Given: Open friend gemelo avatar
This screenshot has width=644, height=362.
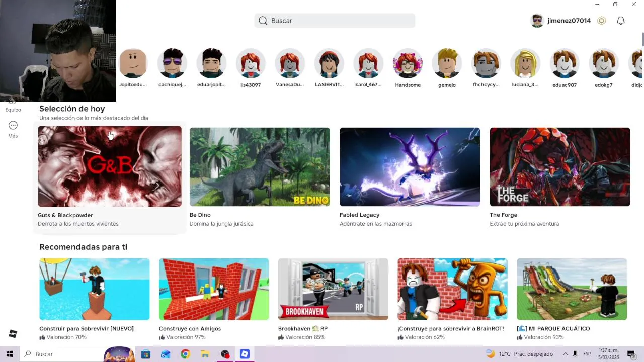Looking at the screenshot, I should (447, 63).
